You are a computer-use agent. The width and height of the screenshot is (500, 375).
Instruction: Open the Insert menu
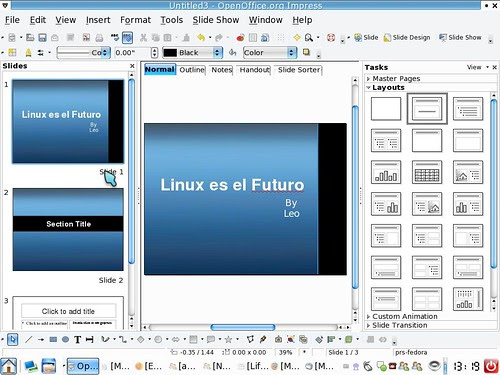pos(98,20)
